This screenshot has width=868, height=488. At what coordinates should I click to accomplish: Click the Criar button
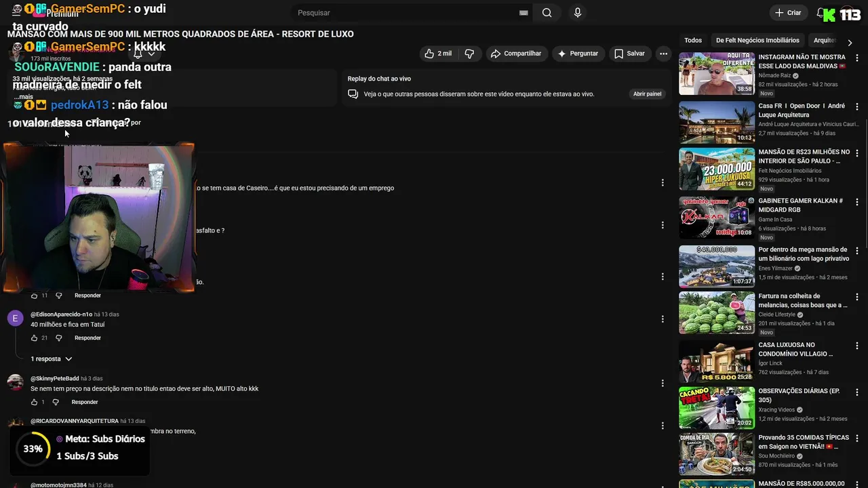tap(788, 13)
